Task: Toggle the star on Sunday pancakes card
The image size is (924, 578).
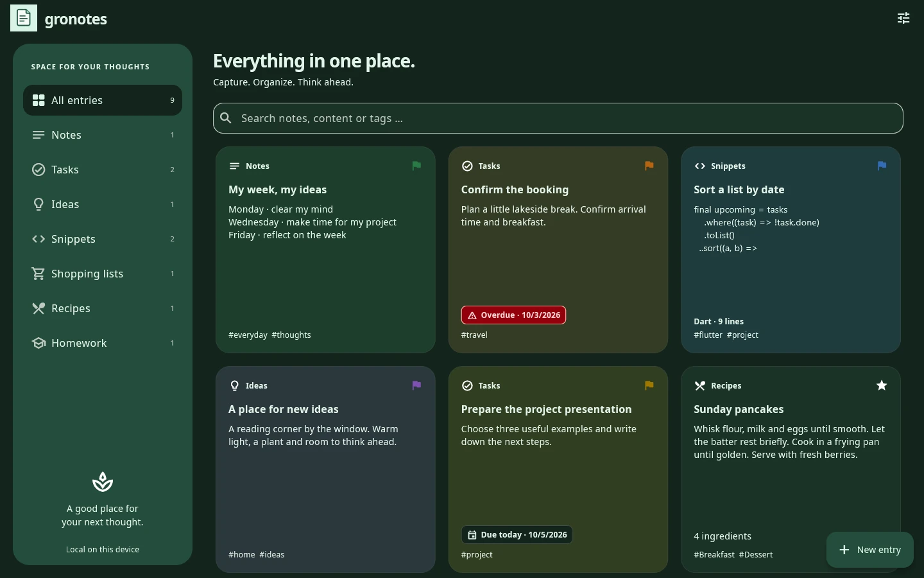Action: click(882, 386)
